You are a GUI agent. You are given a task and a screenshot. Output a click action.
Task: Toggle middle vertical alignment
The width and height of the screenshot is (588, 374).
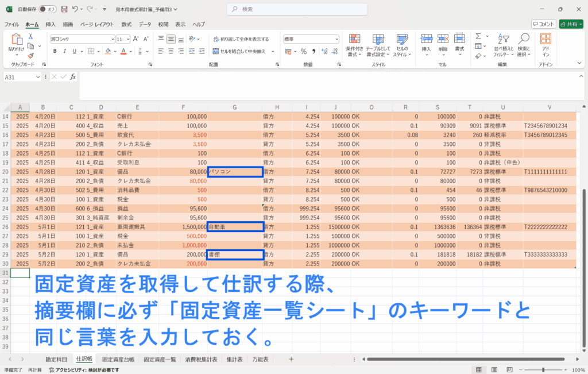tap(171, 39)
